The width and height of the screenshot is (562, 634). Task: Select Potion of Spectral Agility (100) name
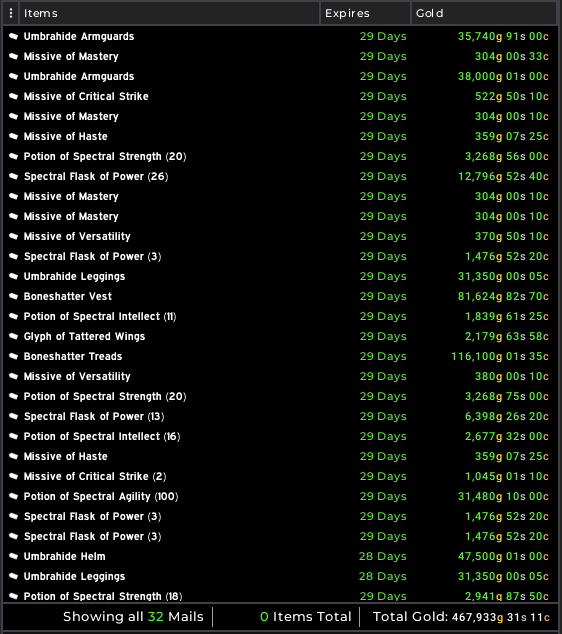click(x=101, y=497)
